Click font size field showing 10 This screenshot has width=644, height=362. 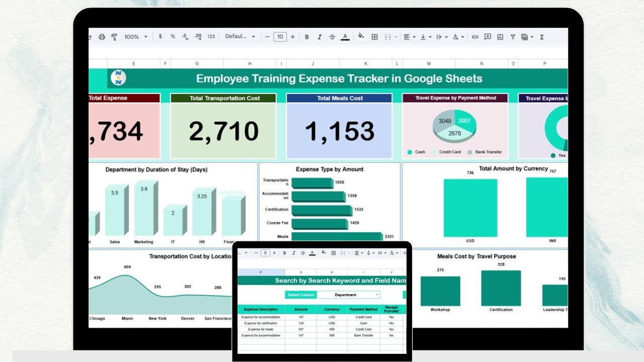(280, 37)
